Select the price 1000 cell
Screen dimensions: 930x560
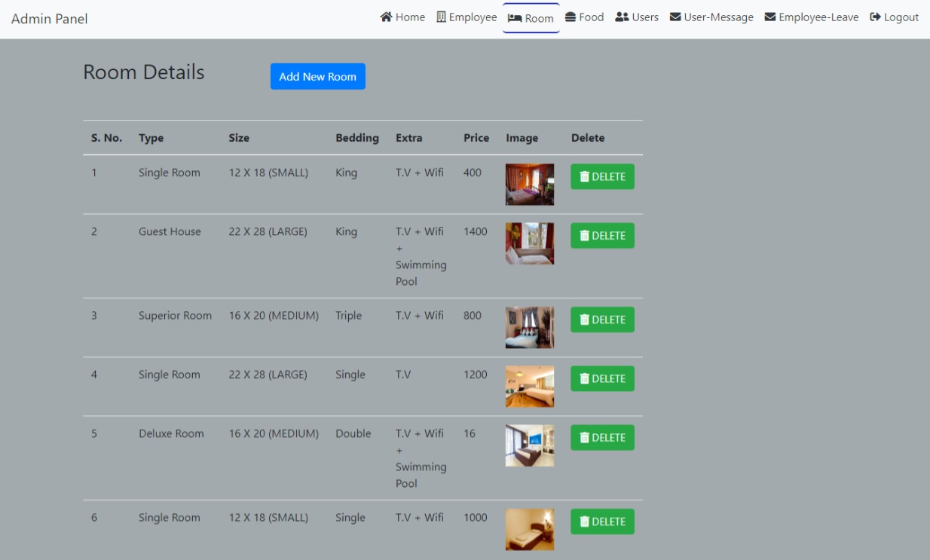click(x=476, y=517)
